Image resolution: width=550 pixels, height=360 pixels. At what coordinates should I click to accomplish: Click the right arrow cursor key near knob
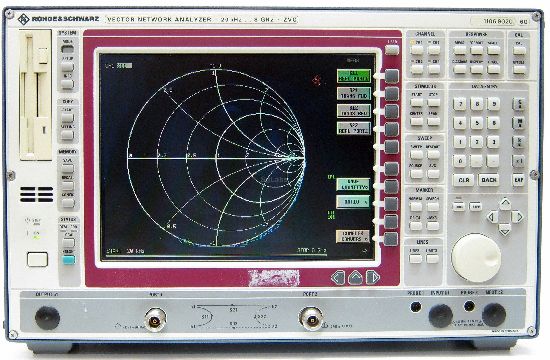(517, 217)
